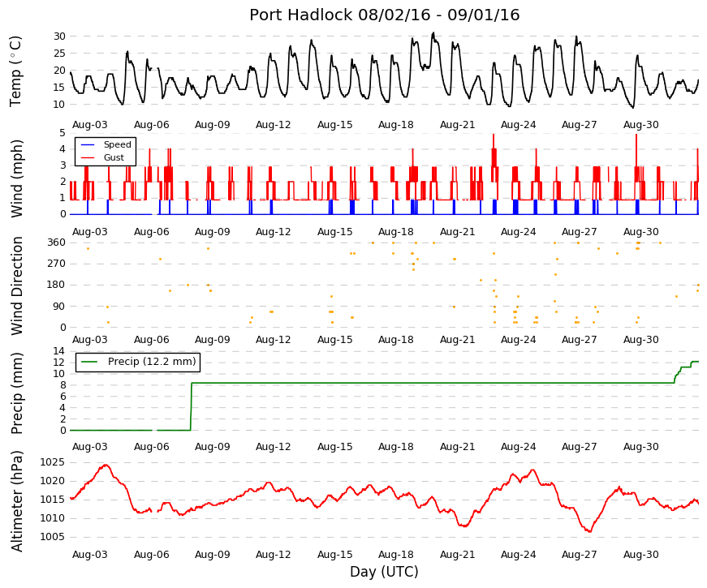The width and height of the screenshot is (707, 588).
Task: Click the 14 tick on precip axis
Action: [x=59, y=351]
